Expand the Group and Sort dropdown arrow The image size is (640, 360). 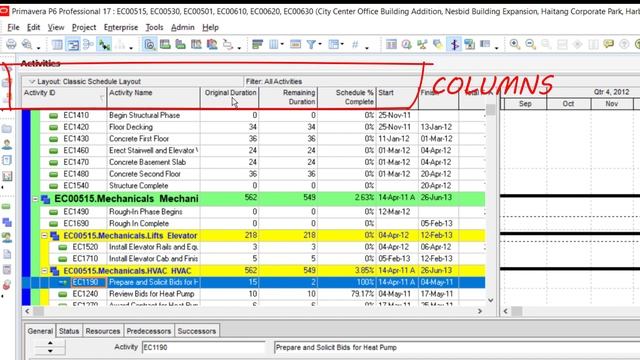(x=342, y=44)
